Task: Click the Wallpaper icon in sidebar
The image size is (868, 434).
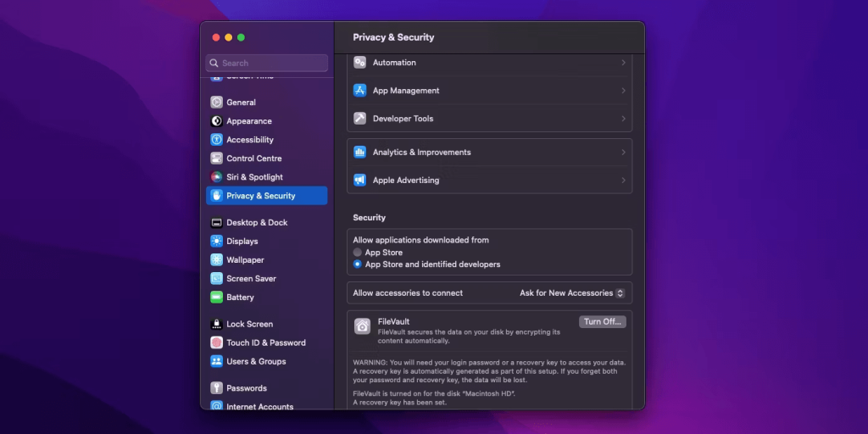Action: 216,260
